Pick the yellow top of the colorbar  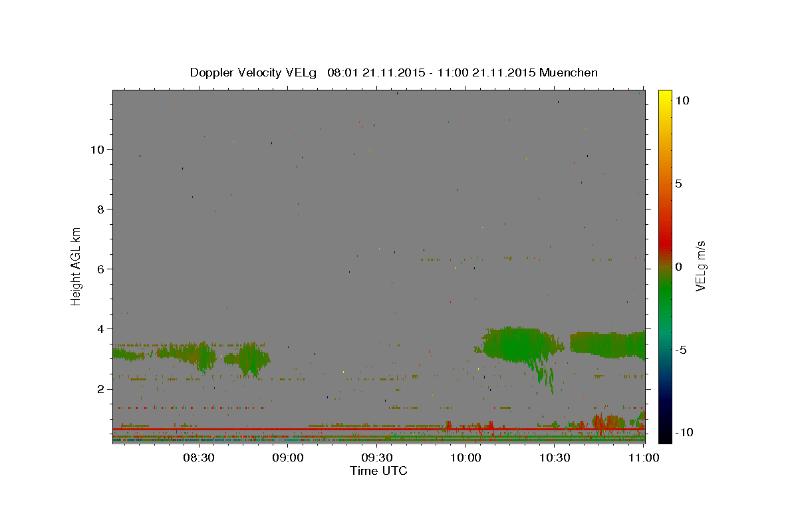tap(664, 96)
